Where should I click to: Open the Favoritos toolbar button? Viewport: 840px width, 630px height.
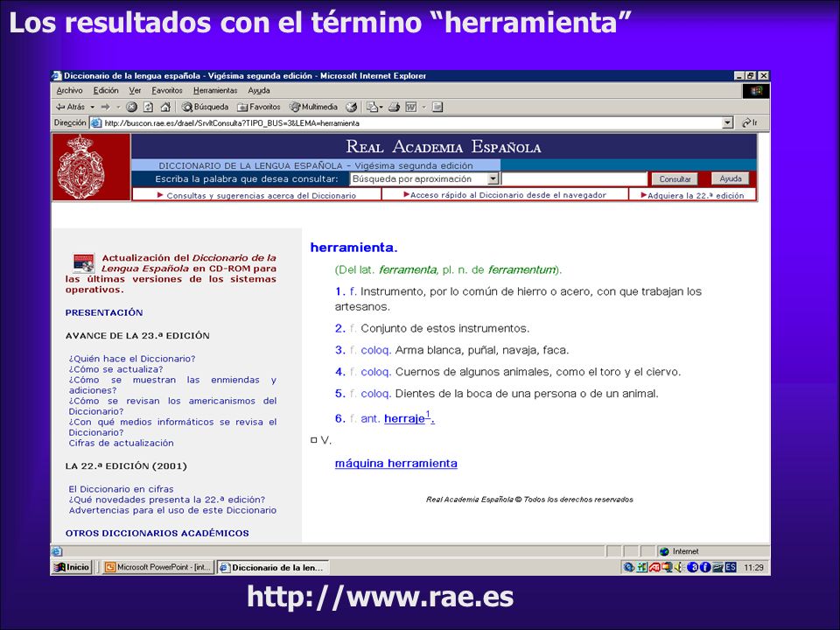[x=259, y=107]
